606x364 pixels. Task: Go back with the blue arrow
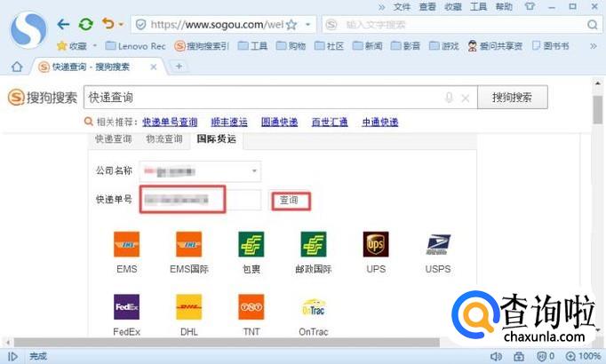coord(63,25)
